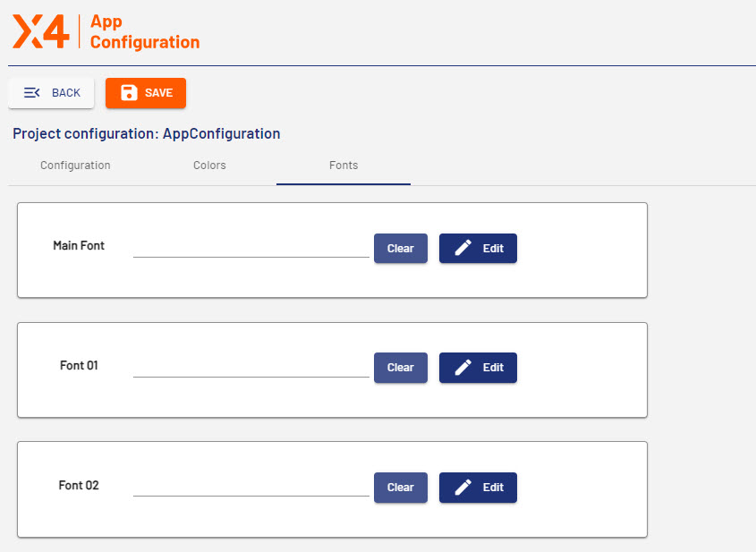Click the Font 01 text field
Viewport: 756px width, 552px height.
(251, 367)
